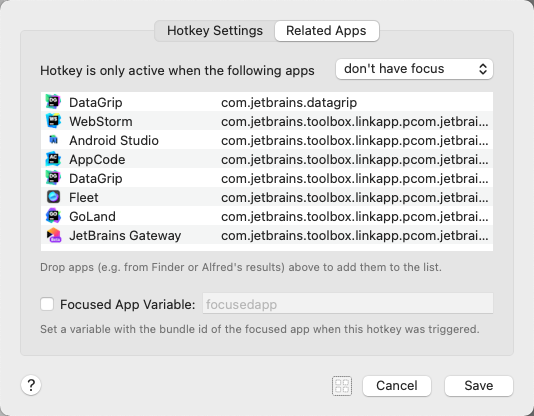Viewport: 534px width, 416px height.
Task: Click the Fleet app icon
Action: pos(53,197)
